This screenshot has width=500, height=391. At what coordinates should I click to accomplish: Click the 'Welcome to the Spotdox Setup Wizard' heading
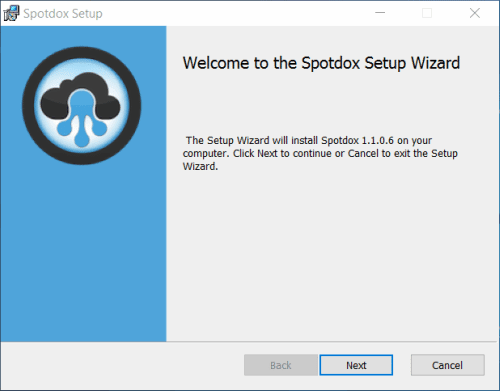(x=321, y=63)
